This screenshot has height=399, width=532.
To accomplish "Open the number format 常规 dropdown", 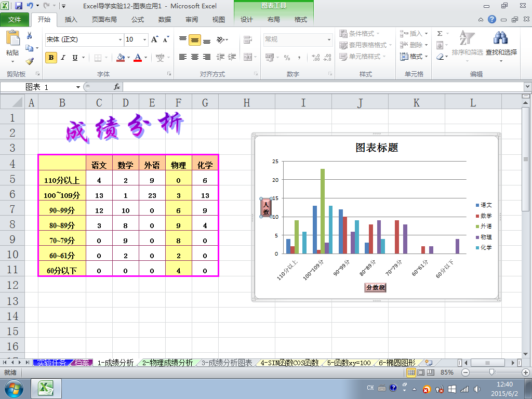I will (329, 39).
